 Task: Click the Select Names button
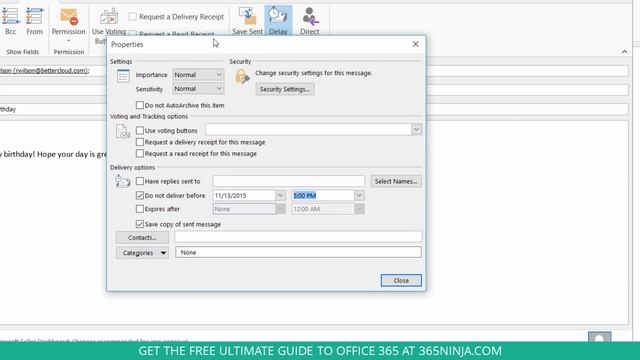(x=396, y=181)
